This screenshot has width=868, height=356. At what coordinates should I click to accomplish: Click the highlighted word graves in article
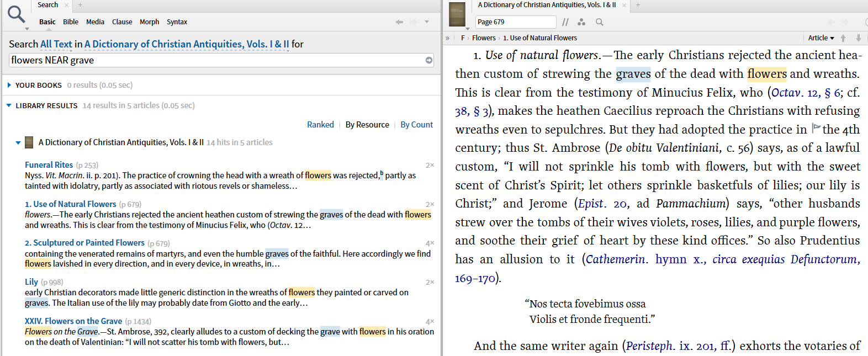pos(633,74)
